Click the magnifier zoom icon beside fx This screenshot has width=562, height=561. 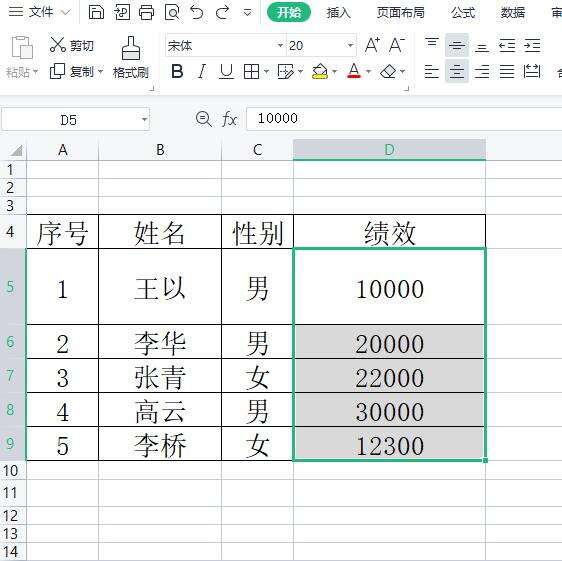tap(204, 119)
